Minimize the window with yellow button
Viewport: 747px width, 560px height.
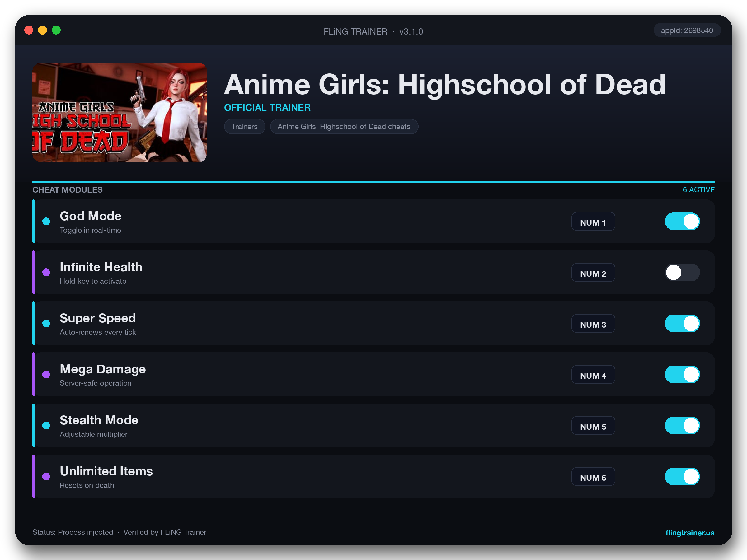[43, 30]
